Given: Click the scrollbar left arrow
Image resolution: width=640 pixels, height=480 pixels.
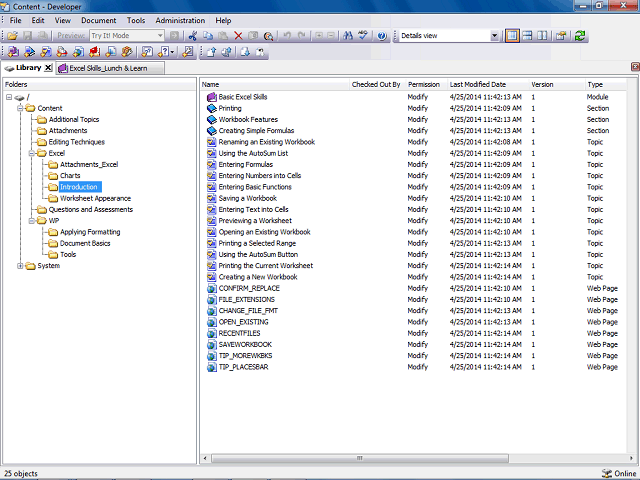Looking at the screenshot, I should 205,458.
